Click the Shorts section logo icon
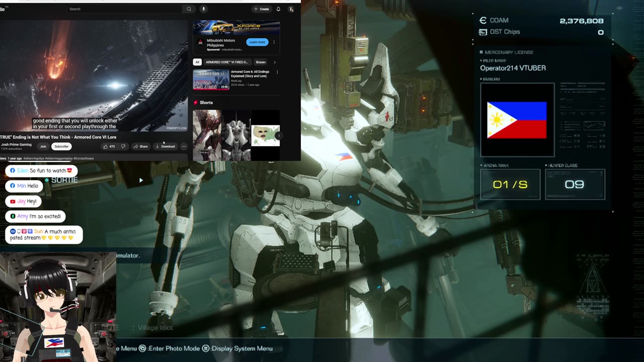The image size is (644, 362). [x=196, y=103]
